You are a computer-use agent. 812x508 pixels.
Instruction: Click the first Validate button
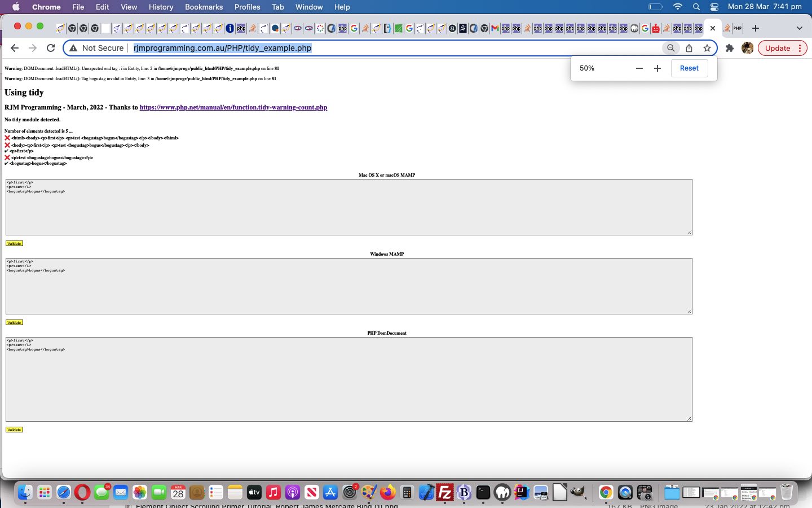click(x=14, y=243)
